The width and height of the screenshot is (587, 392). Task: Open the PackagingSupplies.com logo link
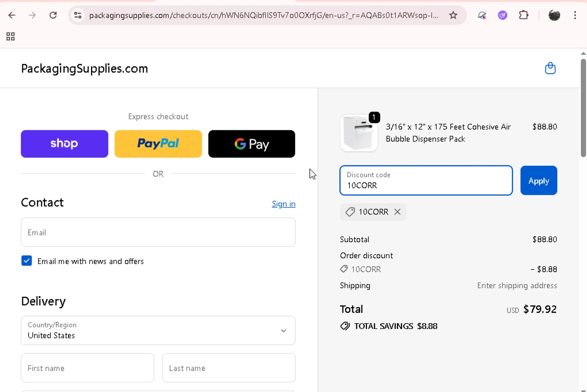[85, 68]
